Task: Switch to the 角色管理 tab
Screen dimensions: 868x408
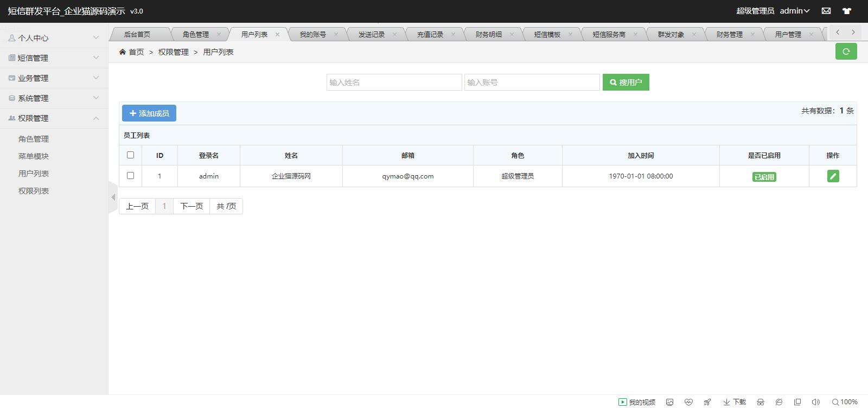Action: [x=195, y=34]
